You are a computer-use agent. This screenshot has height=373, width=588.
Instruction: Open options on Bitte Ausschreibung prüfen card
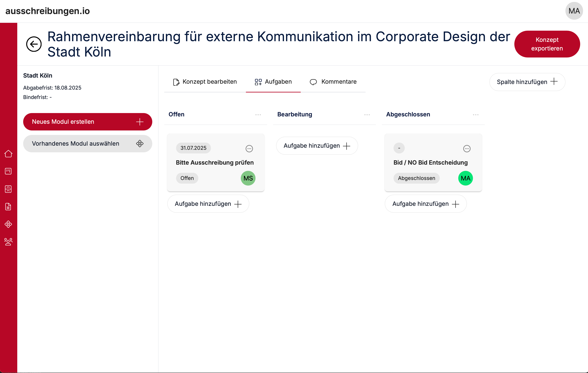coord(249,148)
